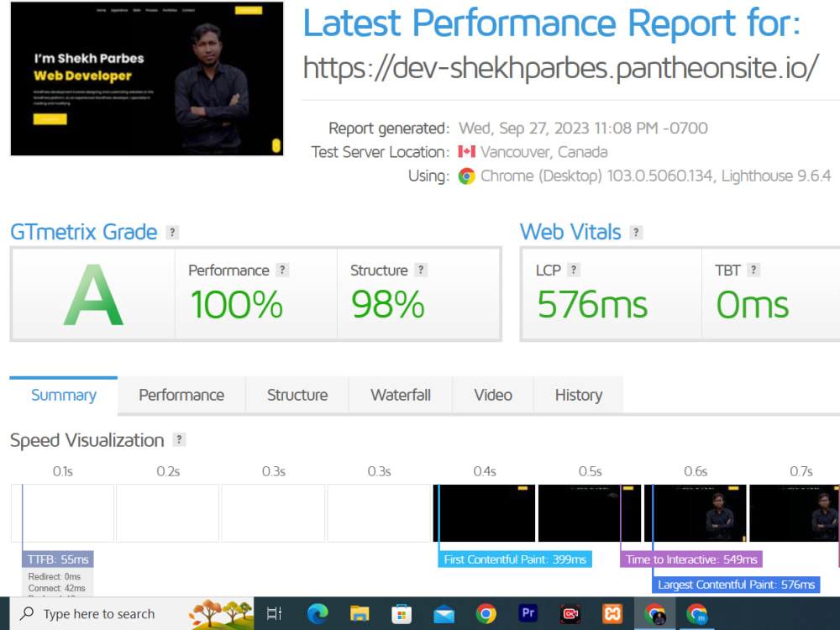Click the First Contentful Paint: 399ms marker
Image resolution: width=840 pixels, height=630 pixels.
click(515, 559)
